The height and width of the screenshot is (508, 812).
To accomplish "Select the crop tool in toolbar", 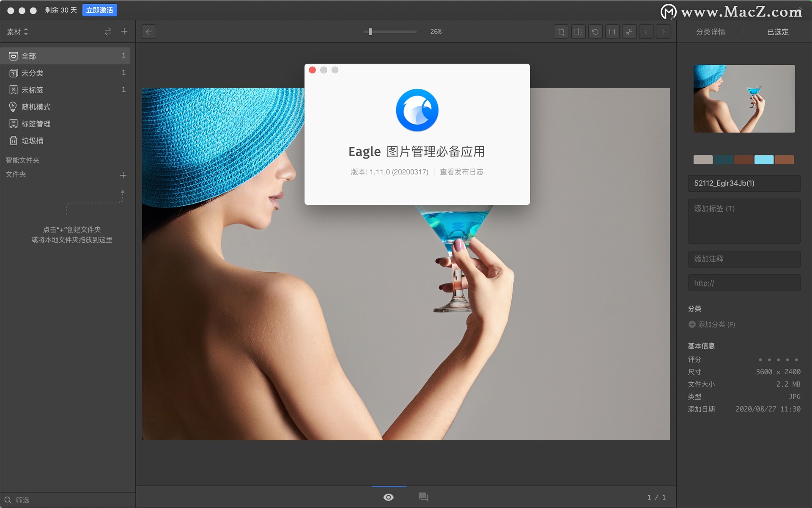I will tap(561, 32).
